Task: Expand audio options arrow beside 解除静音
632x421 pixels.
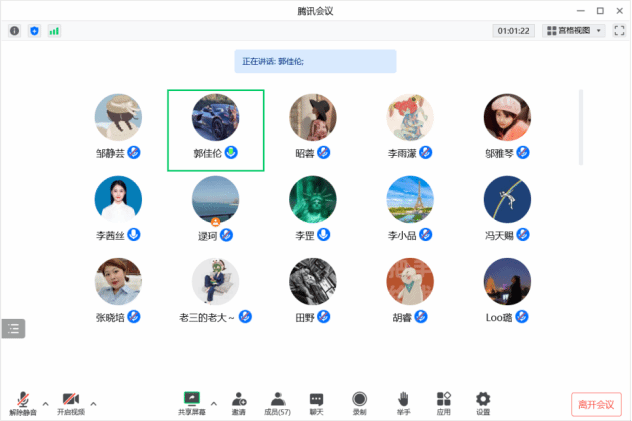Action: click(x=46, y=403)
